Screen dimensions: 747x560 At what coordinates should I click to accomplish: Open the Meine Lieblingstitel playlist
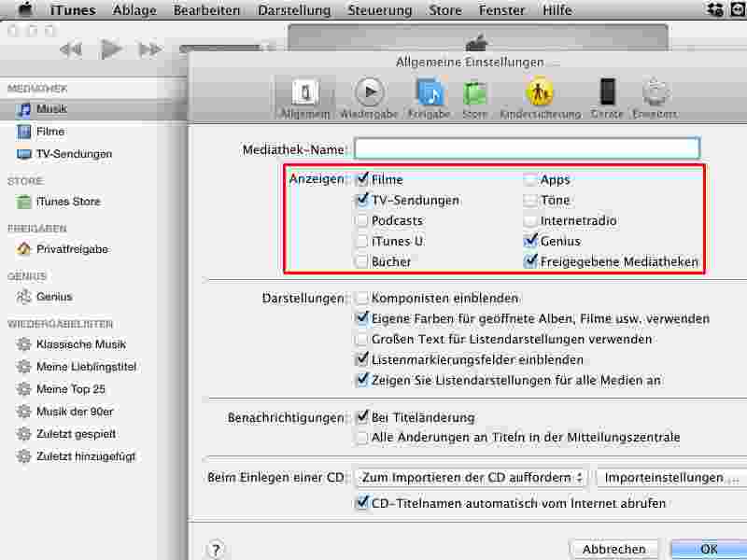coord(86,366)
